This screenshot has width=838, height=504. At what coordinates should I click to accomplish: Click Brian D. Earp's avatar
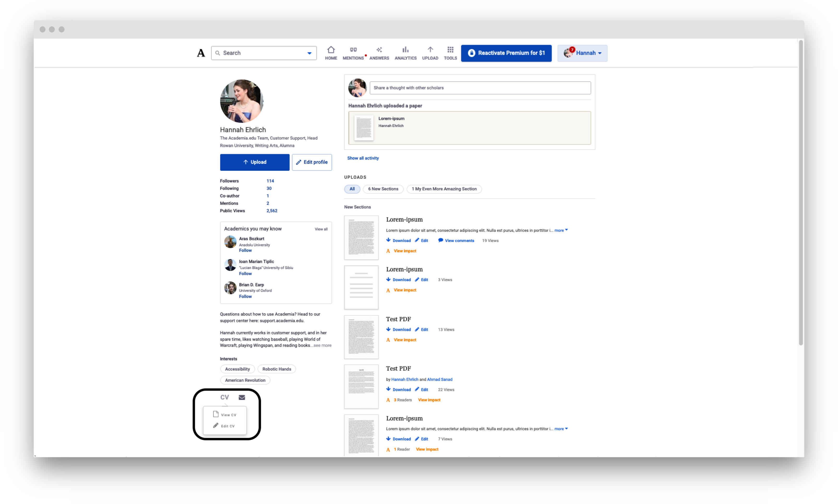point(230,288)
